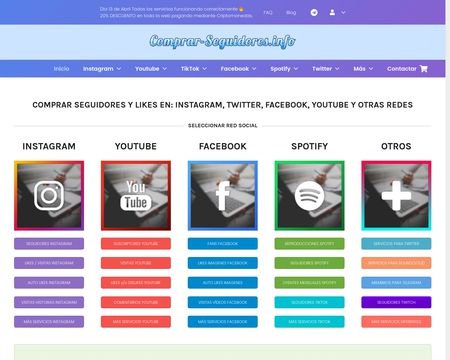Open the shopping cart icon
This screenshot has width=450, height=360.
[x=424, y=69]
